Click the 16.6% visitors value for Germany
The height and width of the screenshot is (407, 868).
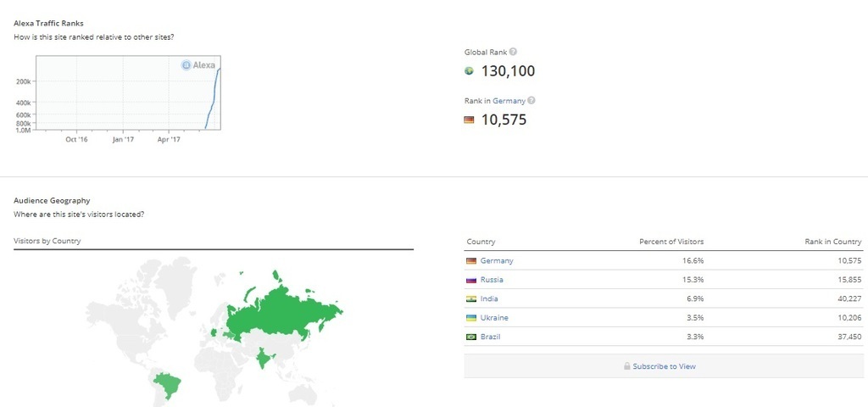693,261
